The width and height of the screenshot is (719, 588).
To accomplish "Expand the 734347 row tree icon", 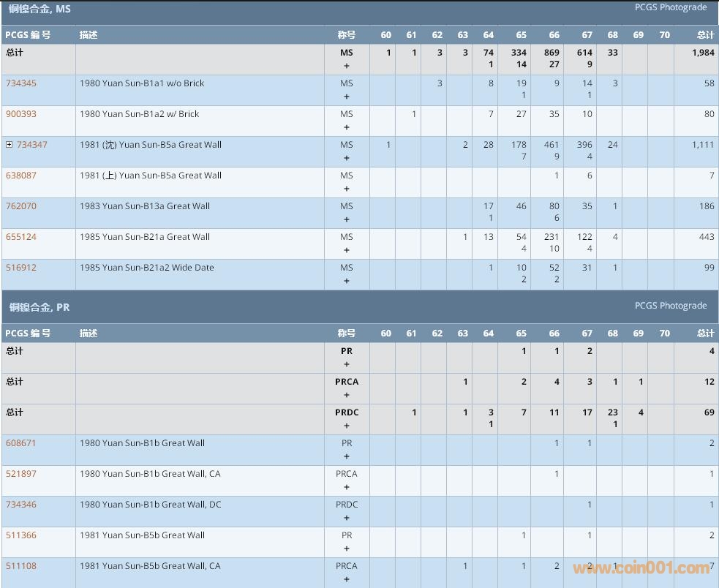I will (x=10, y=145).
